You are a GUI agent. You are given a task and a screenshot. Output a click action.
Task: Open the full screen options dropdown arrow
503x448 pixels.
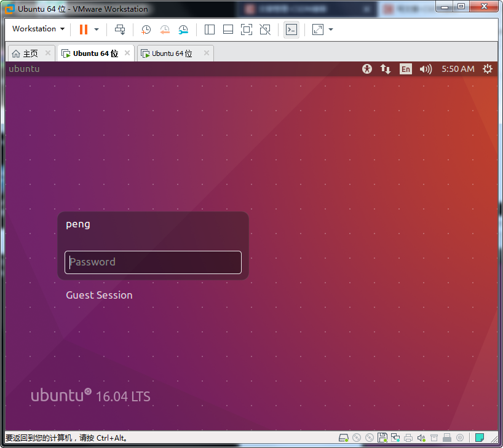pos(330,29)
